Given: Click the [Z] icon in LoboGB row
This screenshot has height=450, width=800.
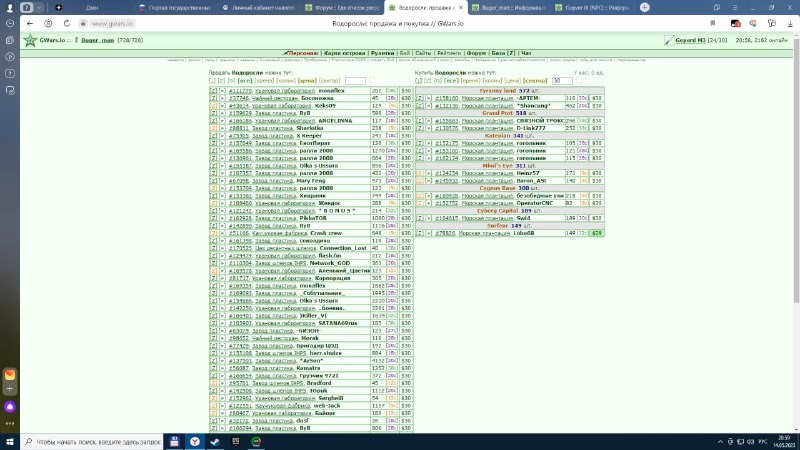Looking at the screenshot, I should (x=420, y=233).
